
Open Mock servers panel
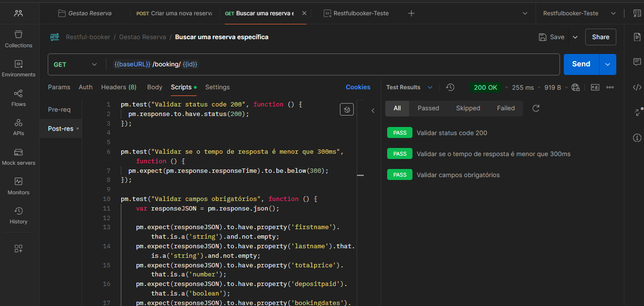tap(19, 157)
